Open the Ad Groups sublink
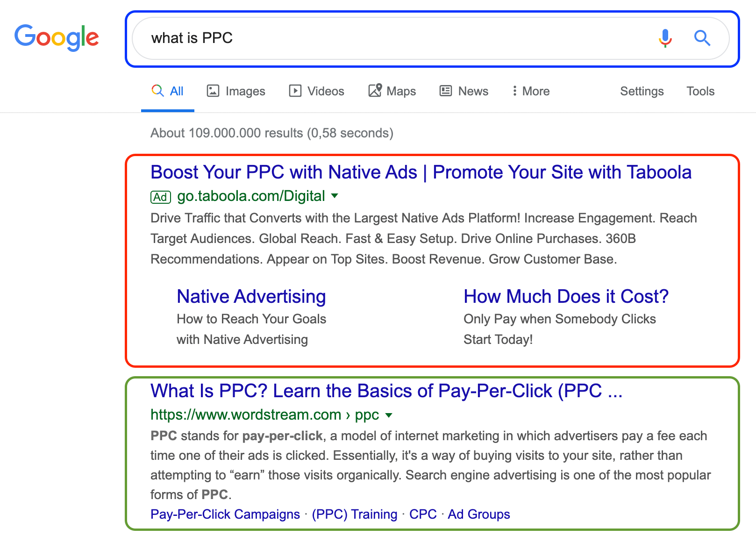The width and height of the screenshot is (756, 543). point(479,514)
